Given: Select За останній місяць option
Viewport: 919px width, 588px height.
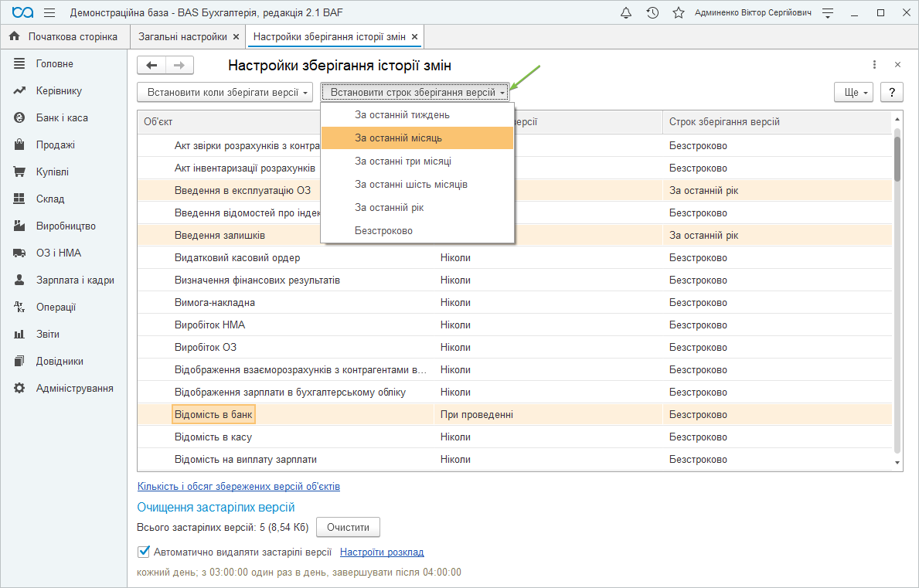Looking at the screenshot, I should (x=398, y=138).
